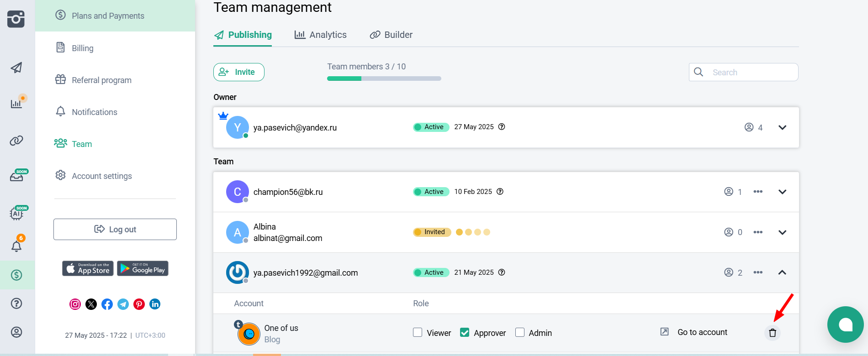Click info icon next to 27 May 2025
Image resolution: width=868 pixels, height=356 pixels.
pos(502,127)
